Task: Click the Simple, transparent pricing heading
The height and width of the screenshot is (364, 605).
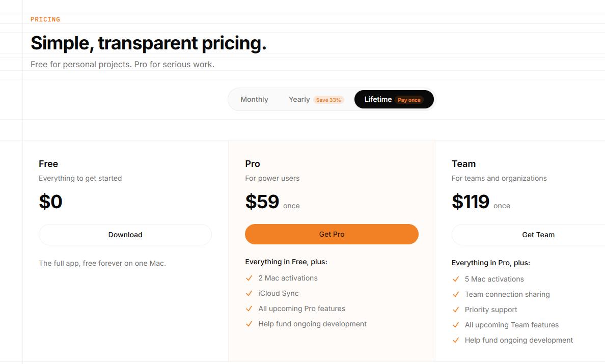Action: coord(149,43)
